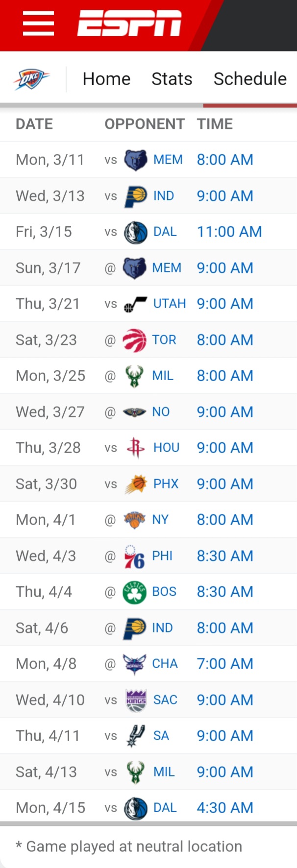297x868 pixels.
Task: Open the NY team link
Action: (x=160, y=520)
